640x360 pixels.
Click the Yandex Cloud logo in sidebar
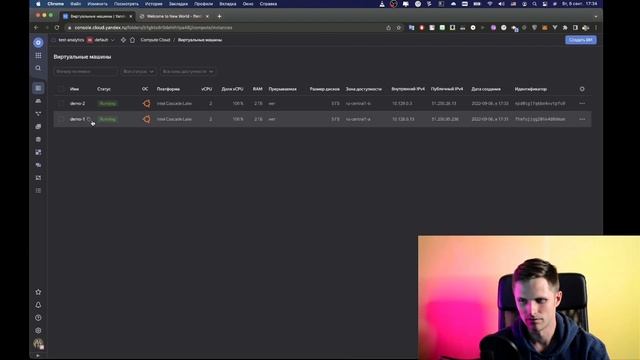pos(38,42)
